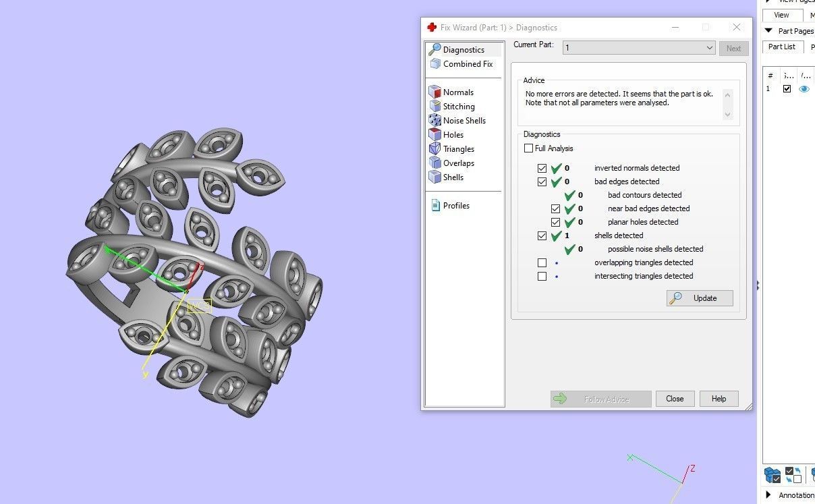The height and width of the screenshot is (504, 815).
Task: Click 'inverted normals detected' label
Action: click(637, 168)
